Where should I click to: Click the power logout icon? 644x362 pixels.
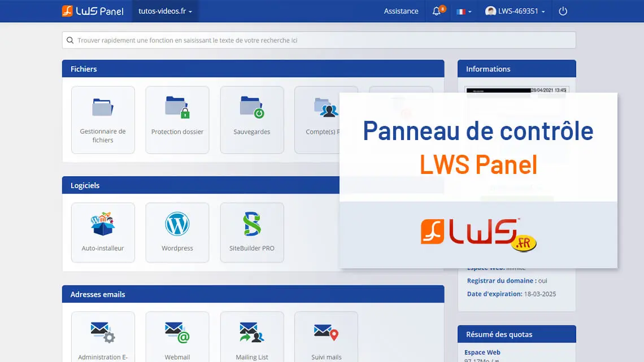[563, 11]
